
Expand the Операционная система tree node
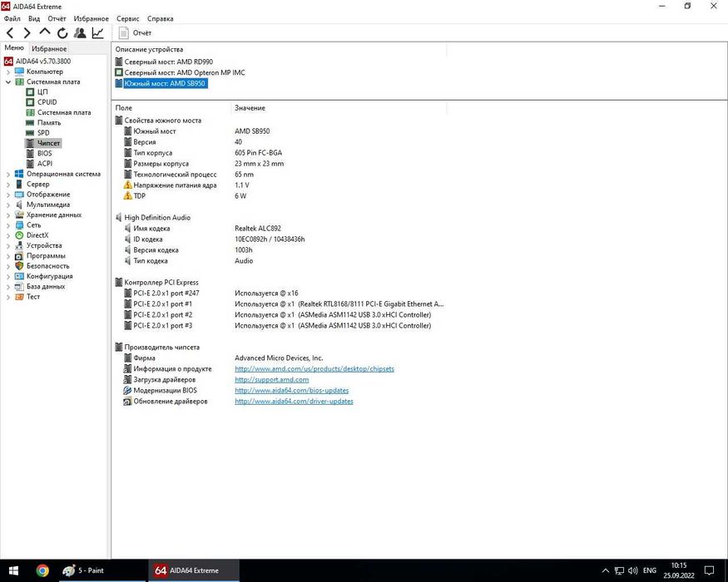[x=7, y=174]
